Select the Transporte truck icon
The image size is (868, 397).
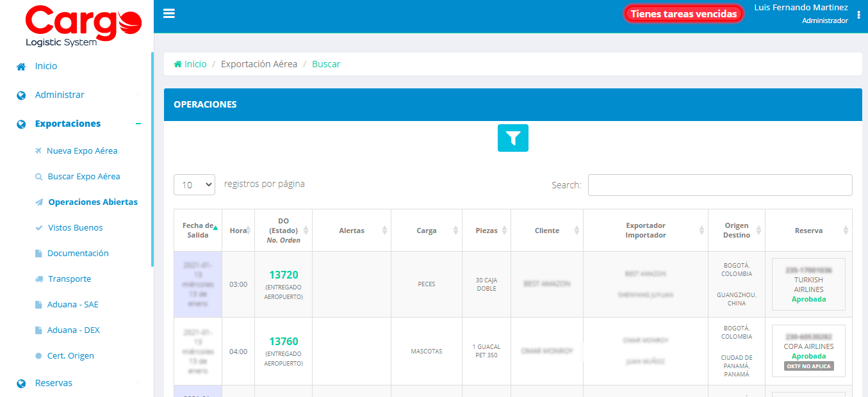(38, 279)
